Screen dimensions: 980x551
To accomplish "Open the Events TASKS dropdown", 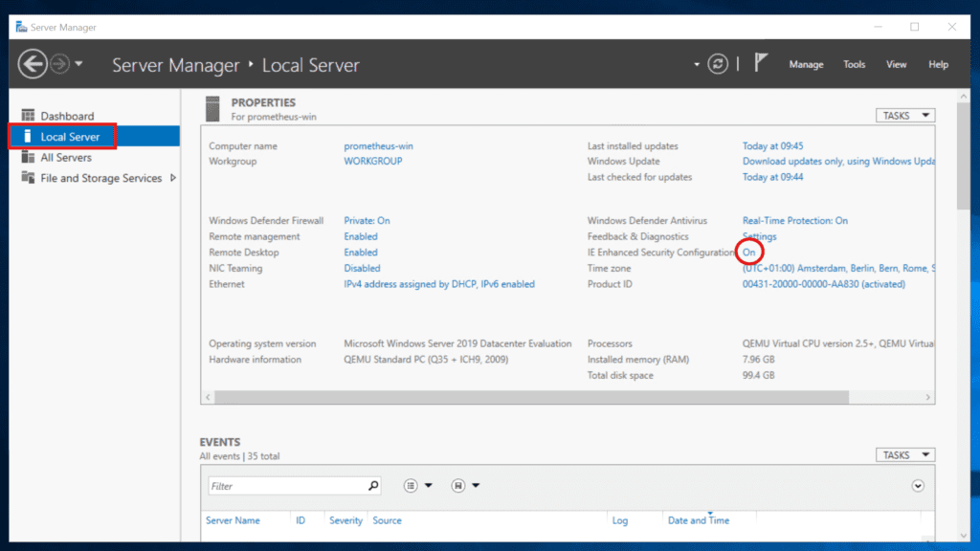I will (x=904, y=455).
